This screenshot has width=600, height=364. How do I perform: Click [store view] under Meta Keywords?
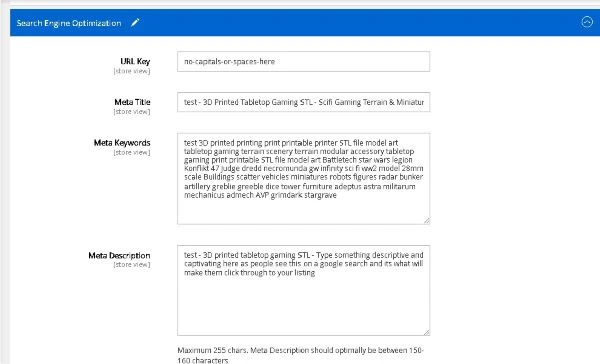pos(132,153)
